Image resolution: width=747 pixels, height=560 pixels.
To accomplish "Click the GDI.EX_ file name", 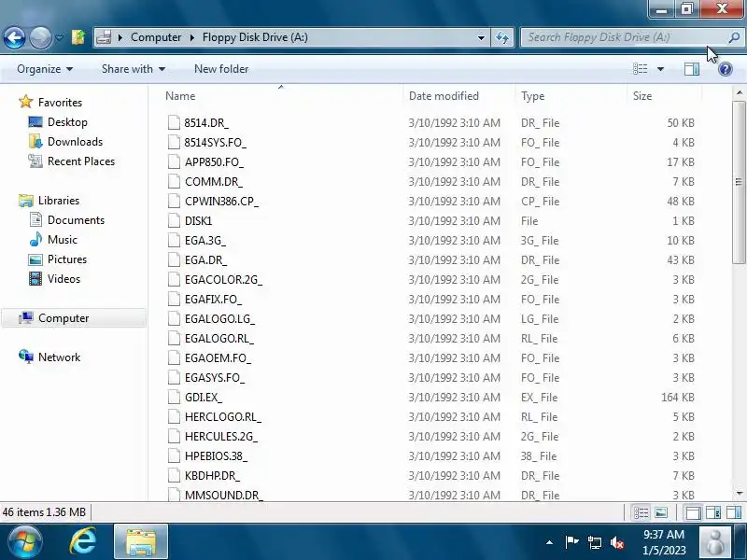I will point(204,398).
